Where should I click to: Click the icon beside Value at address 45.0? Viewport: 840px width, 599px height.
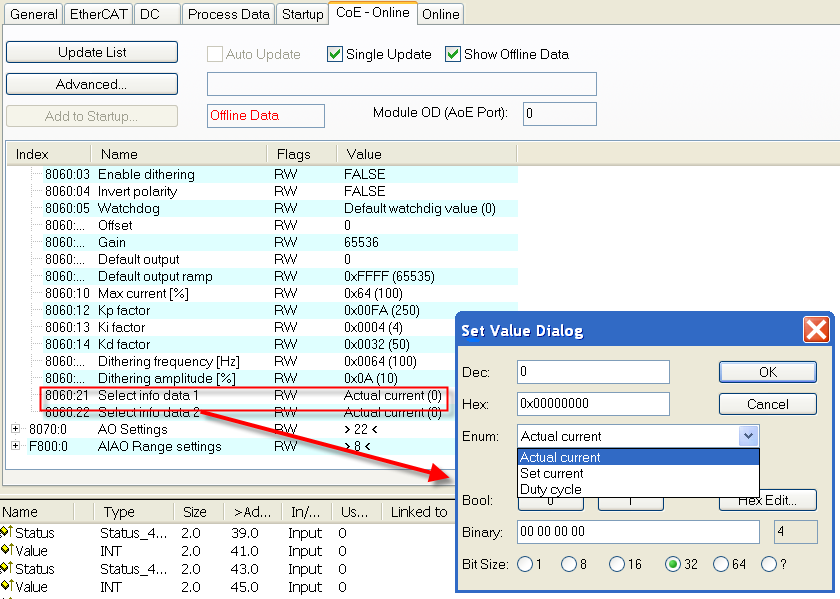[x=6, y=586]
